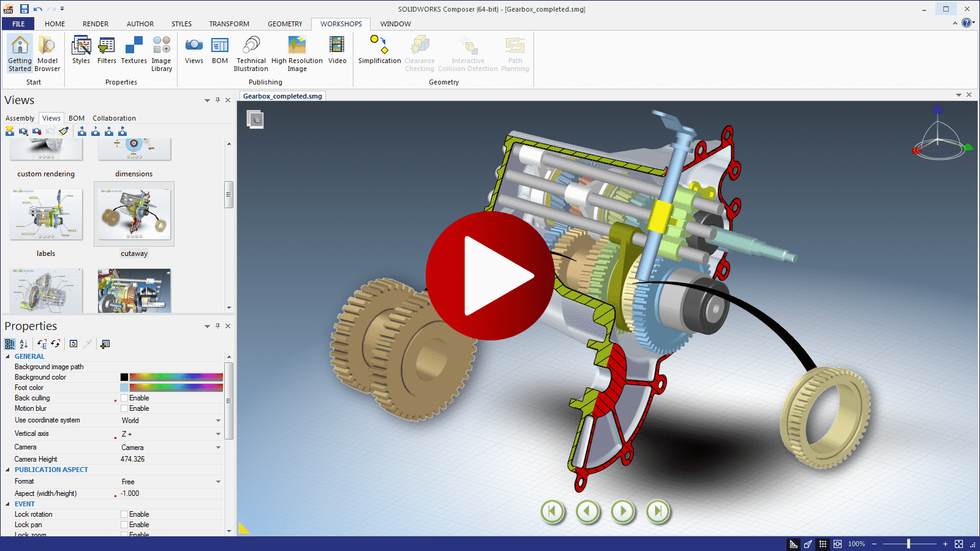Image resolution: width=980 pixels, height=551 pixels.
Task: Create a new view with the camera star icon
Action: 10,131
